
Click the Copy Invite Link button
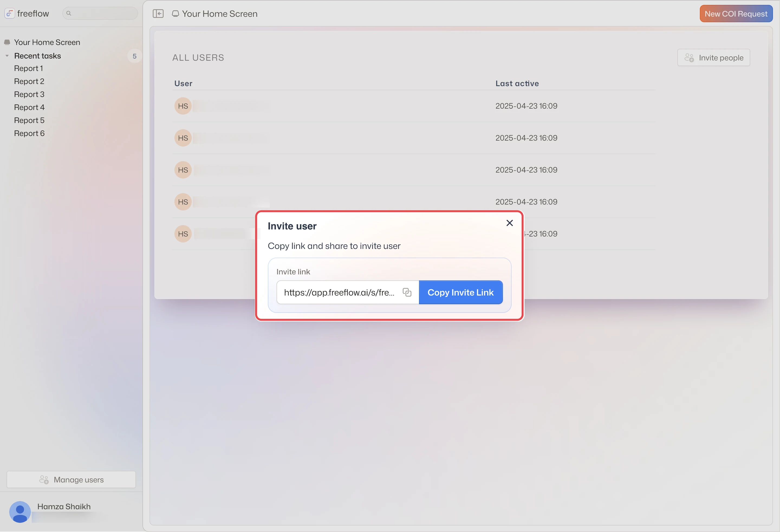click(x=460, y=292)
